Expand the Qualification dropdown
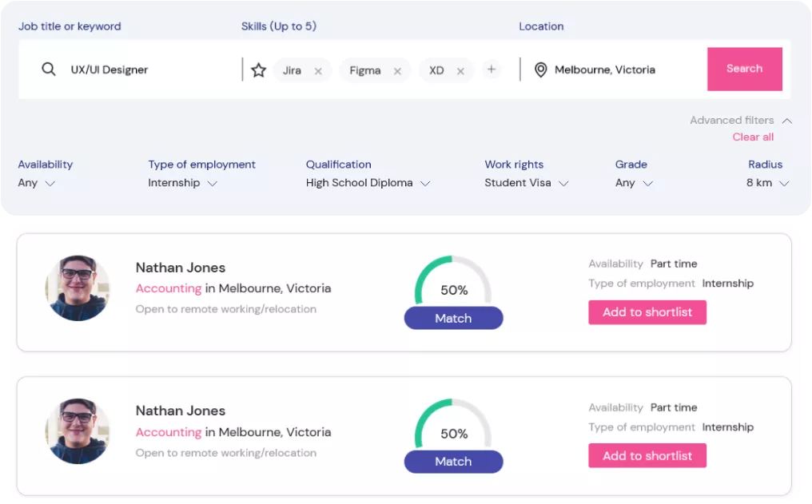812x504 pixels. [x=368, y=183]
